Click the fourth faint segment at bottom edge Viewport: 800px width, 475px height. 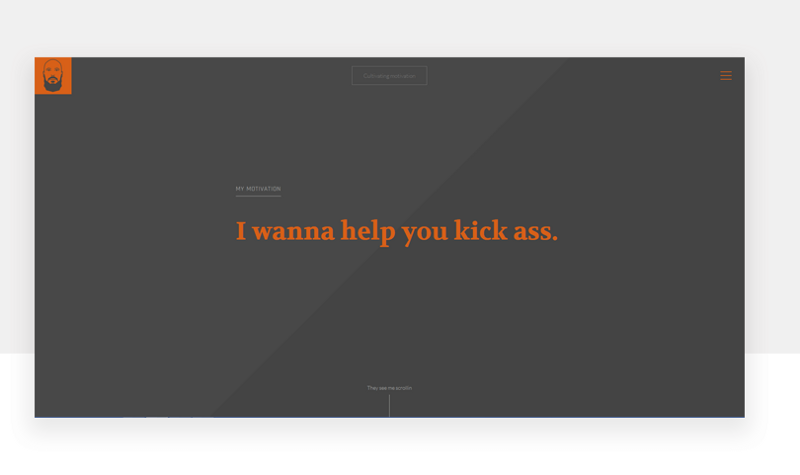[203, 417]
